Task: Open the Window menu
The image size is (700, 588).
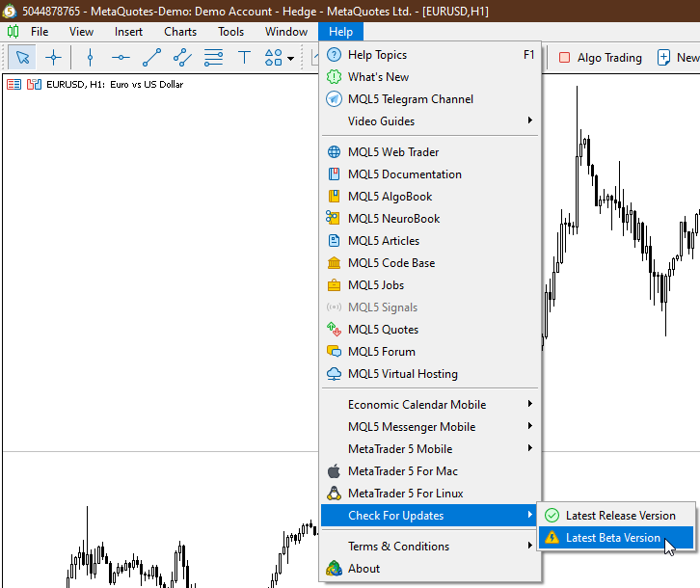Action: (x=286, y=32)
